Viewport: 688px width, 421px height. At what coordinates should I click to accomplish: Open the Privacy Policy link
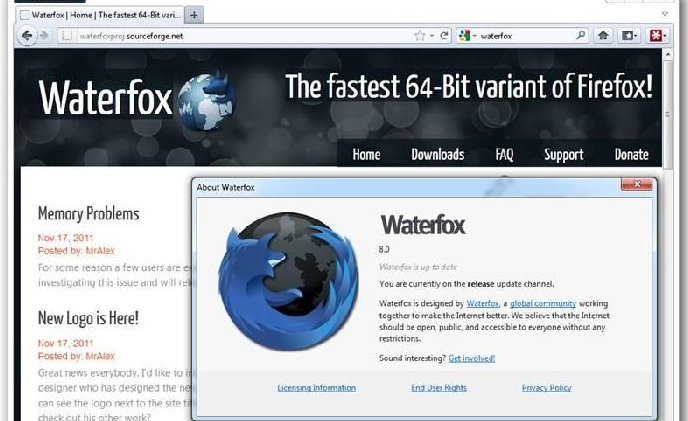[546, 388]
